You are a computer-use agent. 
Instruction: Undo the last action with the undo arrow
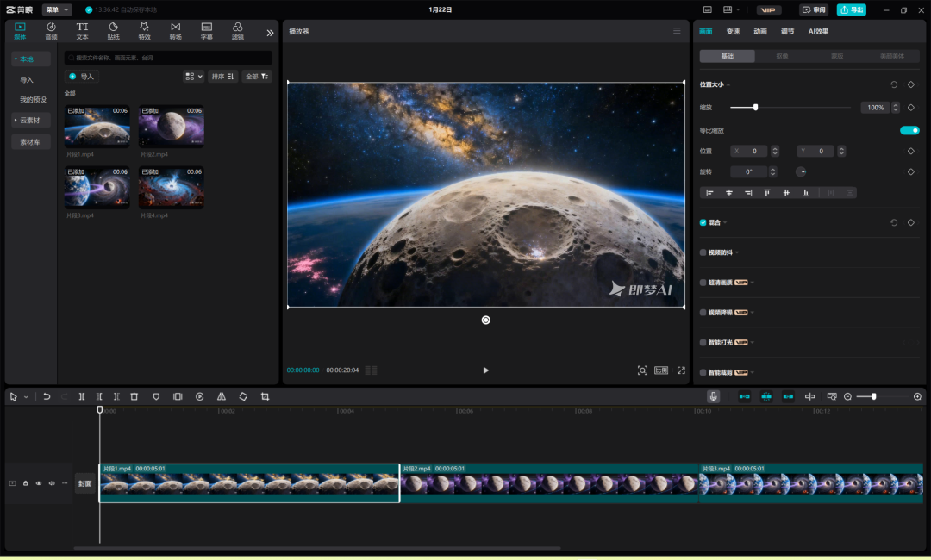coord(47,396)
